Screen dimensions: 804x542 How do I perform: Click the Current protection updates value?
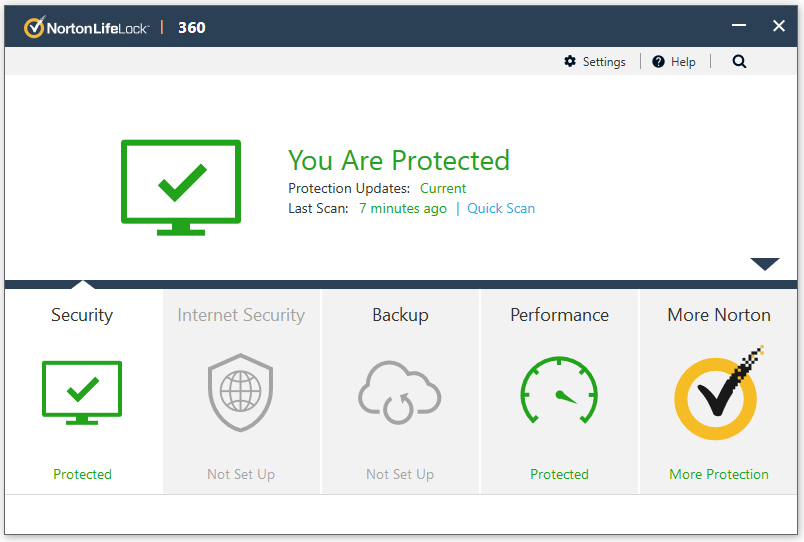(x=443, y=188)
